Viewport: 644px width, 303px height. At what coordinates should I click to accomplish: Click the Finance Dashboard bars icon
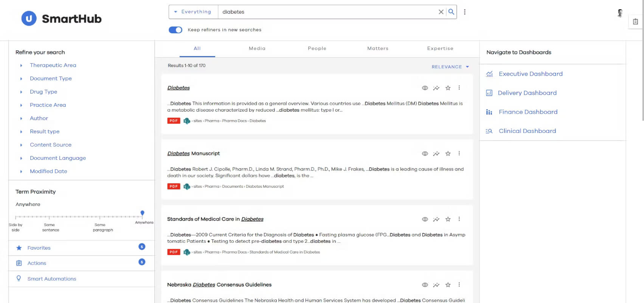coord(489,112)
